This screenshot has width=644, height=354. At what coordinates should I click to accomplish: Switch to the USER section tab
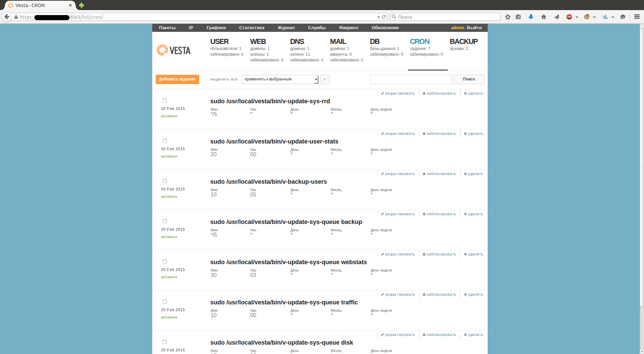point(219,42)
